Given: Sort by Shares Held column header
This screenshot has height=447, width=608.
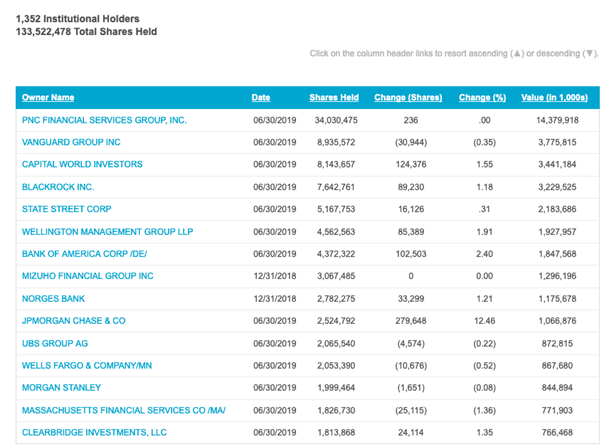Looking at the screenshot, I should click(334, 97).
